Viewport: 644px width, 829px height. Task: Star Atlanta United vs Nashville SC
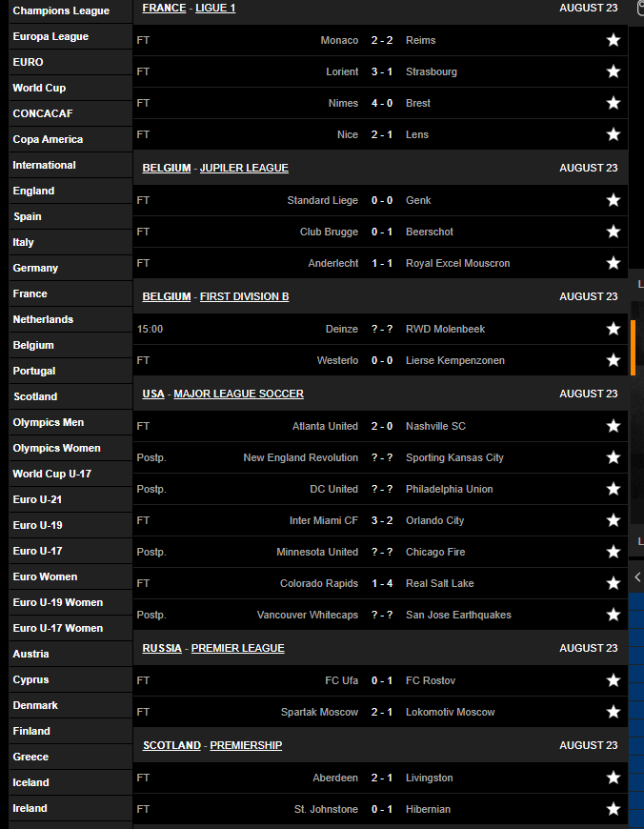pos(614,426)
